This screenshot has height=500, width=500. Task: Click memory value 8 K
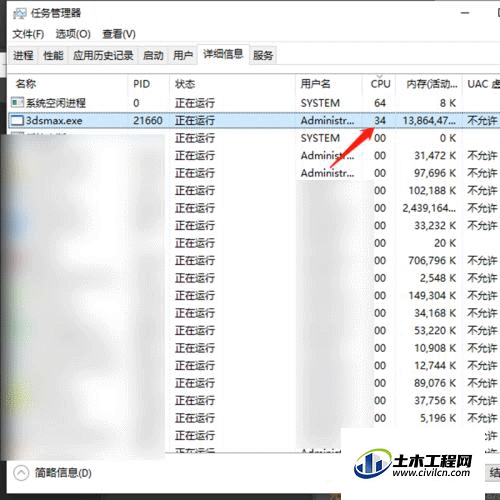pos(448,103)
